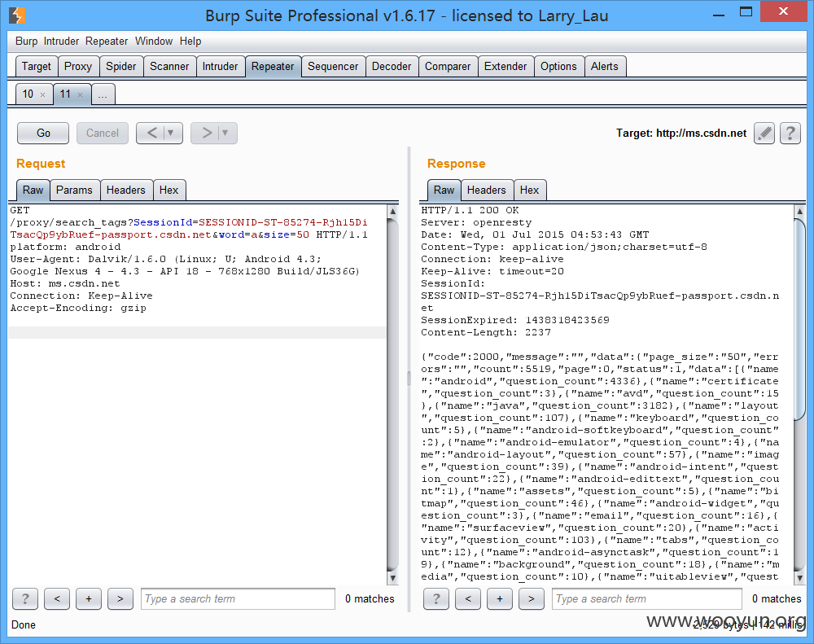Select Request Hex tab
This screenshot has height=644, width=814.
tap(168, 190)
